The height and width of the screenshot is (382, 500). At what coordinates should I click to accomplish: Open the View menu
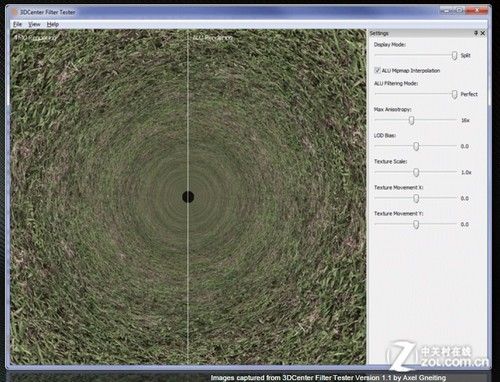pyautogui.click(x=34, y=24)
